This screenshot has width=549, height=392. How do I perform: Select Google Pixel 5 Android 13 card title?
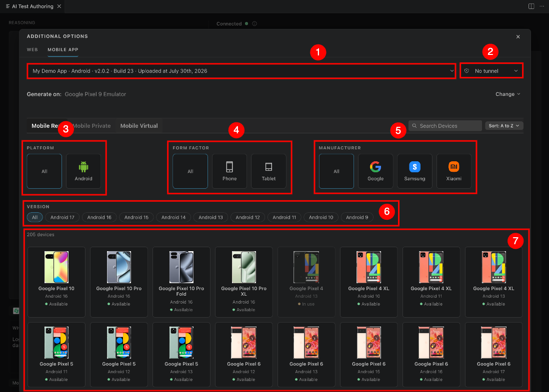coord(181,364)
